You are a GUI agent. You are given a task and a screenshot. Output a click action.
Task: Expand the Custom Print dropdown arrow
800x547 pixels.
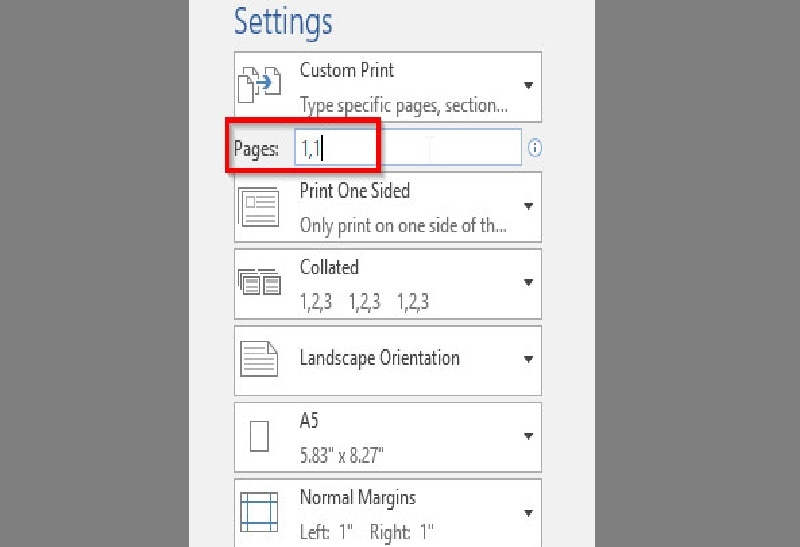click(x=528, y=86)
